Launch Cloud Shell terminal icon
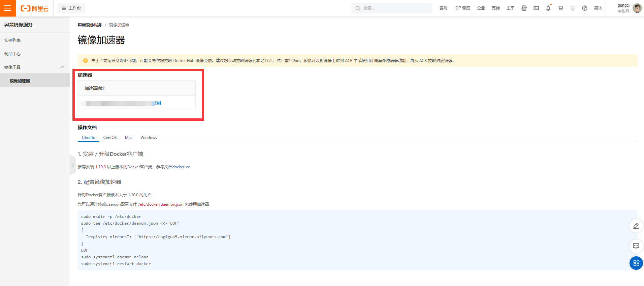 [536, 8]
